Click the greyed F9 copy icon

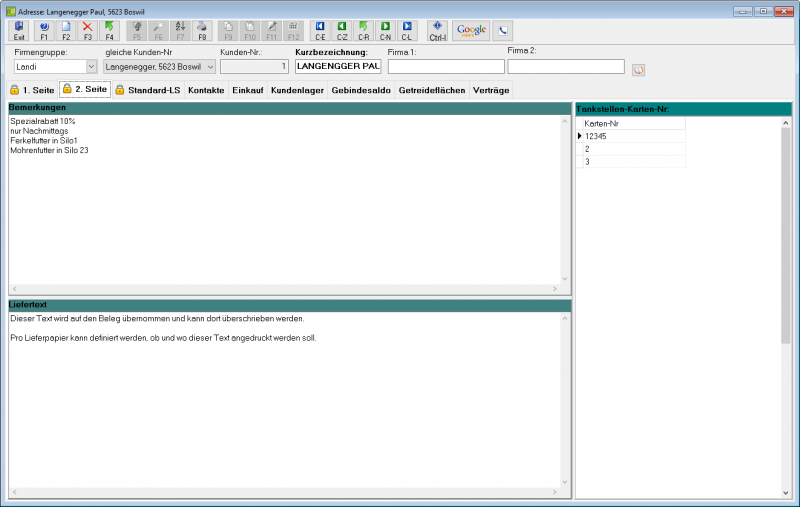click(x=228, y=31)
